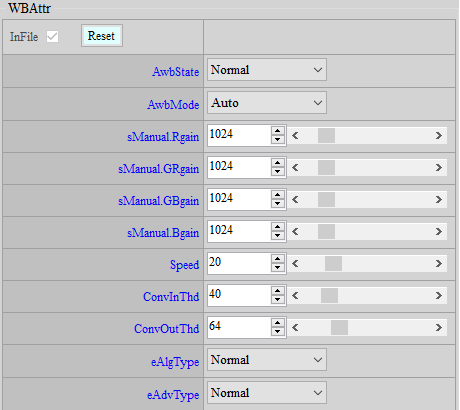
Task: Click the sManual.Bgain value field
Action: [x=239, y=231]
